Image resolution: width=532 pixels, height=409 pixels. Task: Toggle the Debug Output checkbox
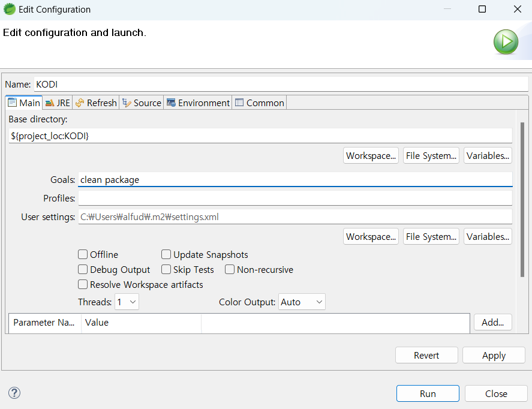[x=83, y=269]
